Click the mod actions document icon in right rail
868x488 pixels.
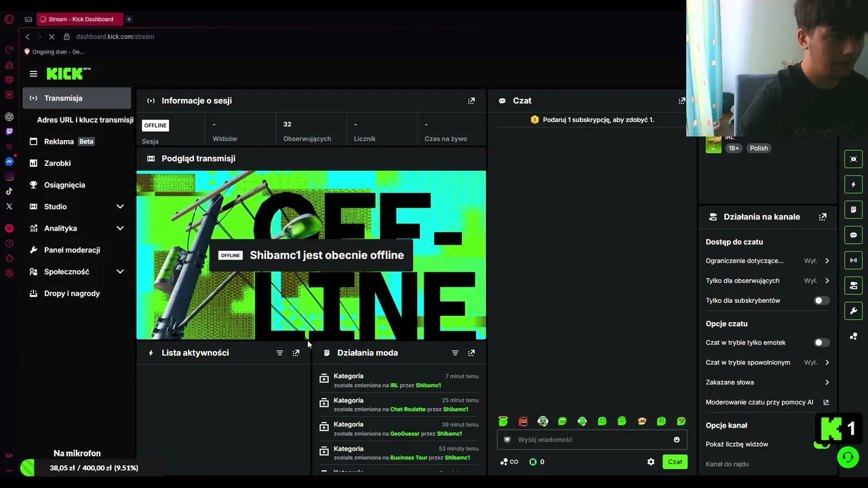854,210
